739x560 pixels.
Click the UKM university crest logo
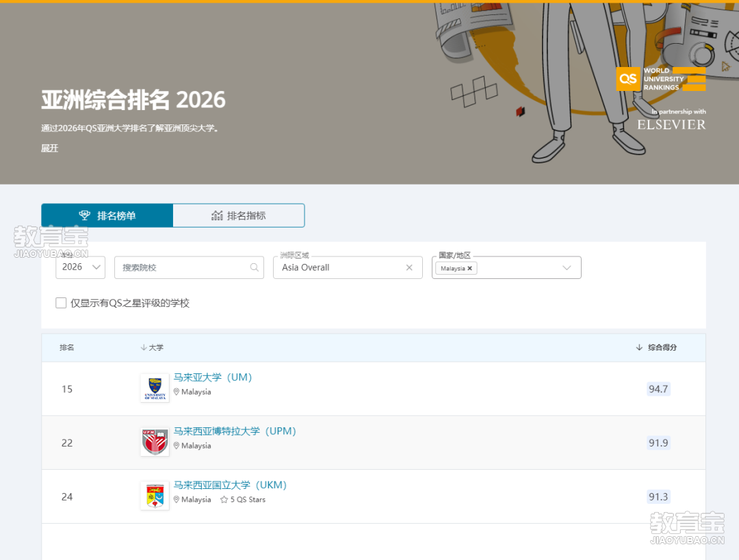click(155, 496)
